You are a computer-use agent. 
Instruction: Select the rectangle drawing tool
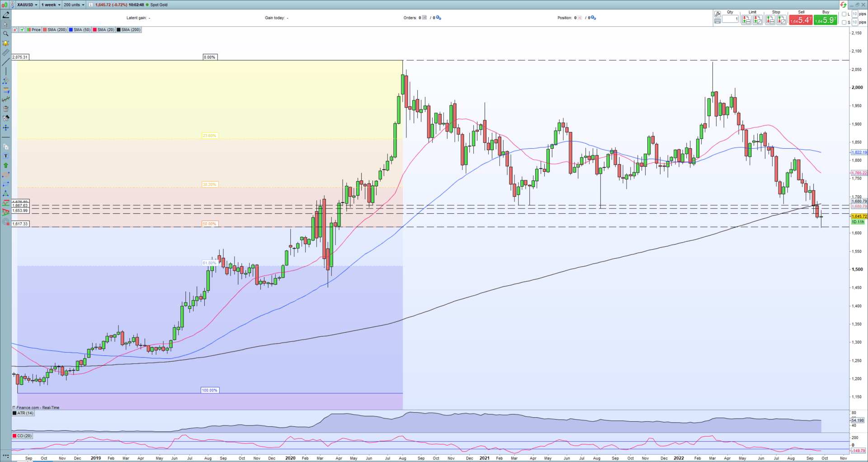[5, 184]
